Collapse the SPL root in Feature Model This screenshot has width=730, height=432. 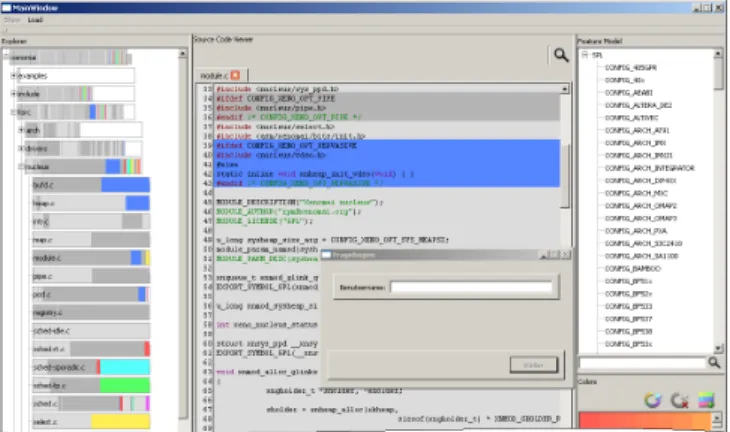tap(585, 54)
